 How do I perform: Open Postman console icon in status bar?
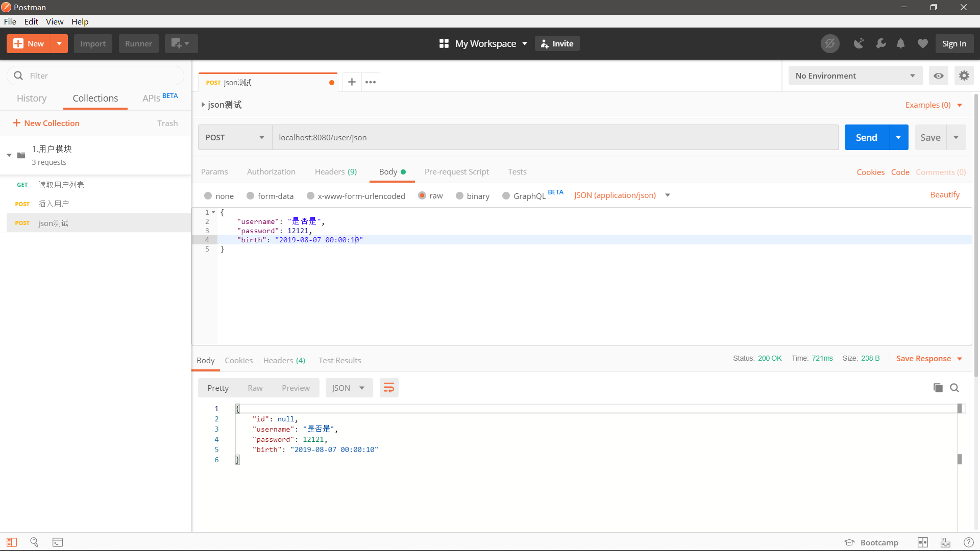point(58,542)
